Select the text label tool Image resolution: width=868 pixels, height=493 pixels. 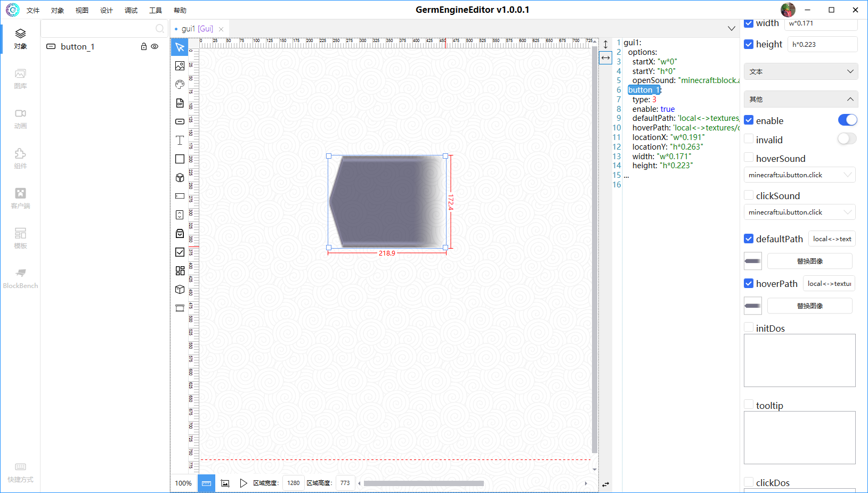[180, 141]
